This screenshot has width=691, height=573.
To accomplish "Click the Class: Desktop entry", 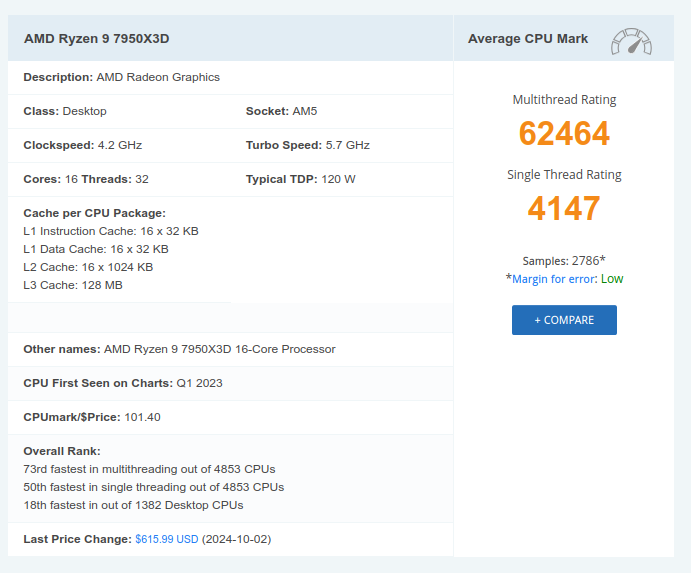I will (65, 111).
